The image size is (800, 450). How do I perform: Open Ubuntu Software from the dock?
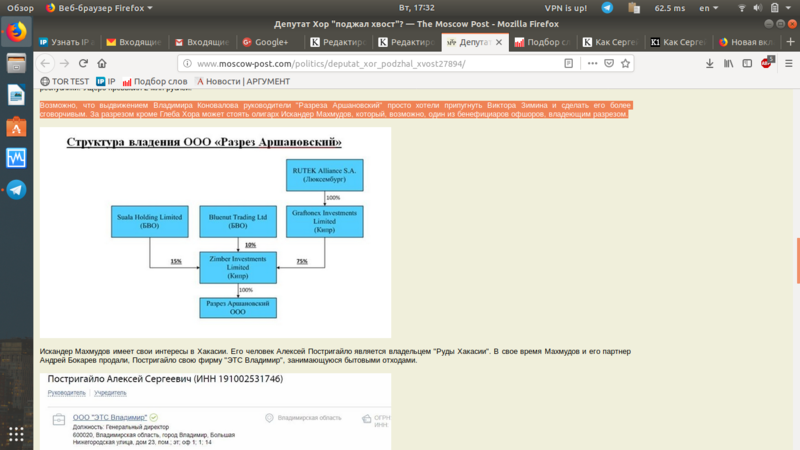(x=16, y=127)
